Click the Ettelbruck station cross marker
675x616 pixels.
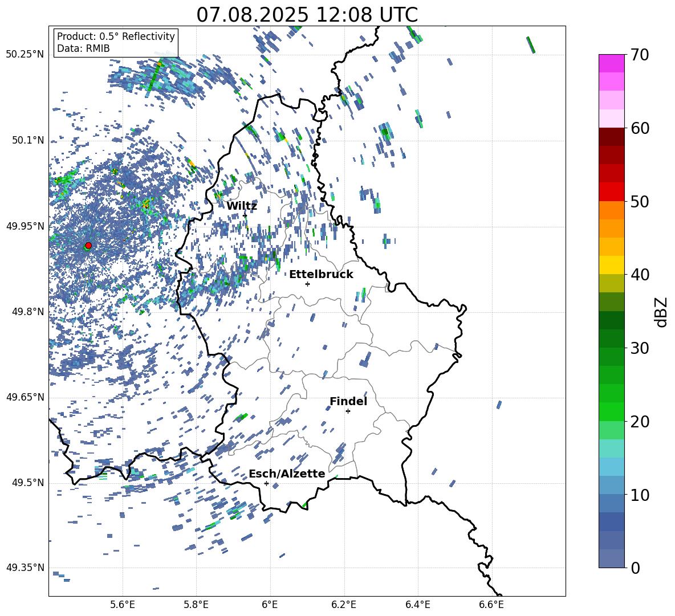tap(307, 284)
